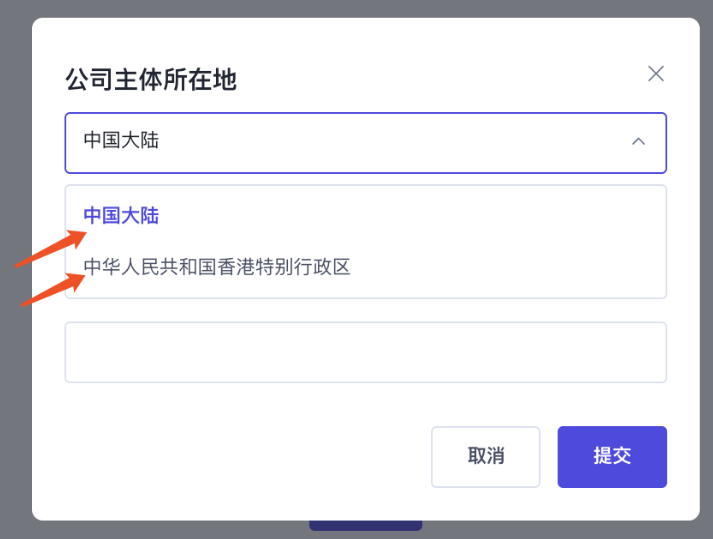The height and width of the screenshot is (539, 713).
Task: Toggle the chevron arrow in the select box
Action: (x=638, y=142)
